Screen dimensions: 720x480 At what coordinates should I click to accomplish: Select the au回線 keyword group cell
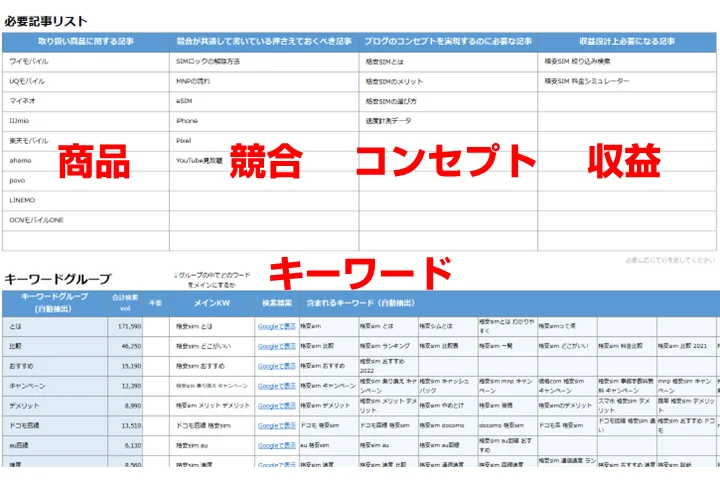click(x=55, y=446)
